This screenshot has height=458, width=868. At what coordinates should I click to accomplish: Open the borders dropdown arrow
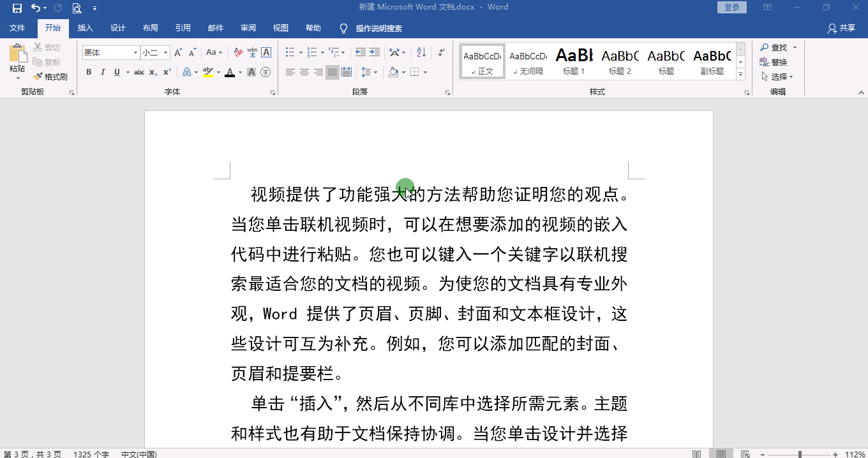pyautogui.click(x=425, y=72)
